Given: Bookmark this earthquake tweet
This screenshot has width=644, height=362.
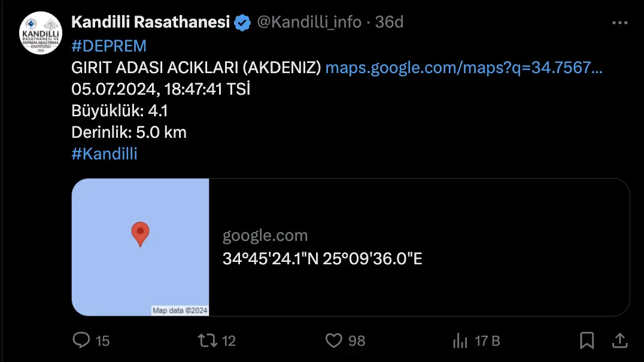Looking at the screenshot, I should click(587, 340).
